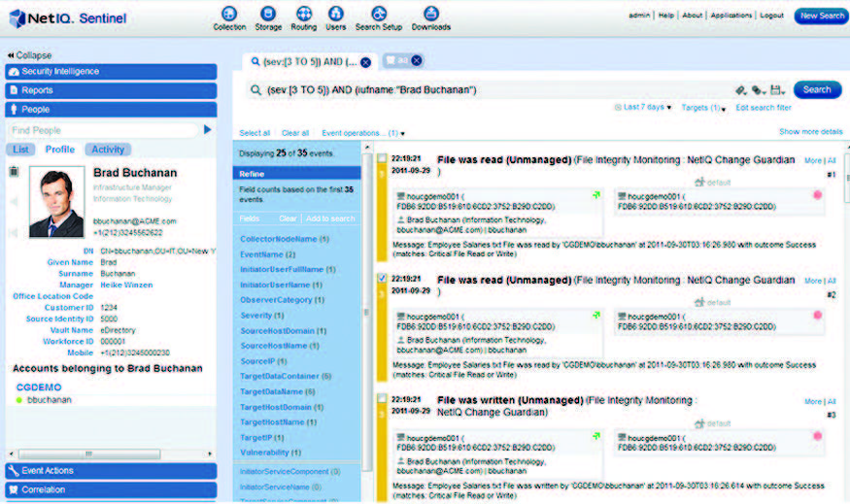Switch to the Activity tab
Screen dimensions: 850x504
pyautogui.click(x=108, y=150)
